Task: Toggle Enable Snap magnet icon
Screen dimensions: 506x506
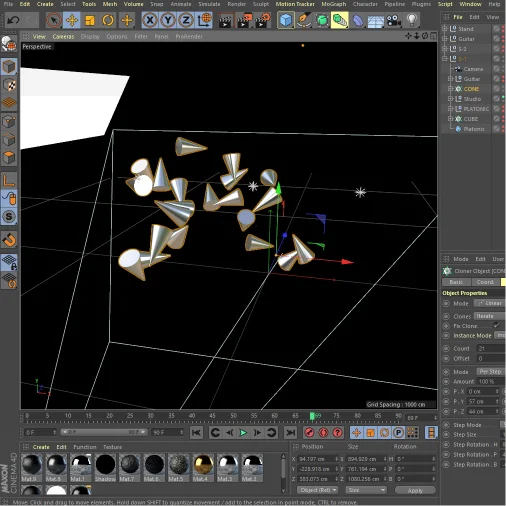Action: [x=9, y=240]
